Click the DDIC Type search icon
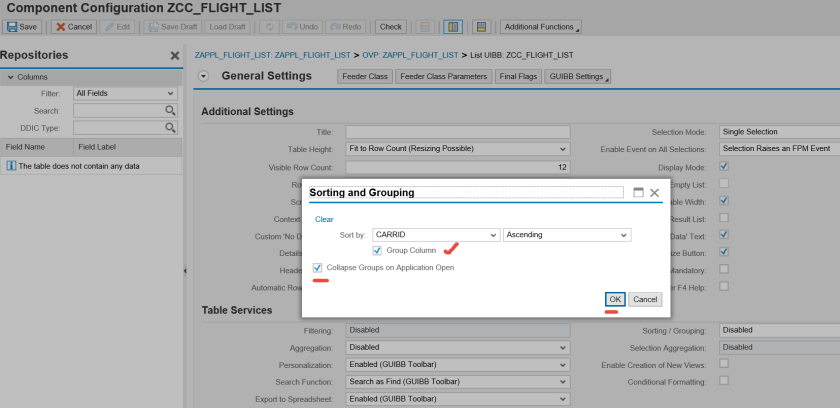Image resolution: width=840 pixels, height=408 pixels. 170,127
